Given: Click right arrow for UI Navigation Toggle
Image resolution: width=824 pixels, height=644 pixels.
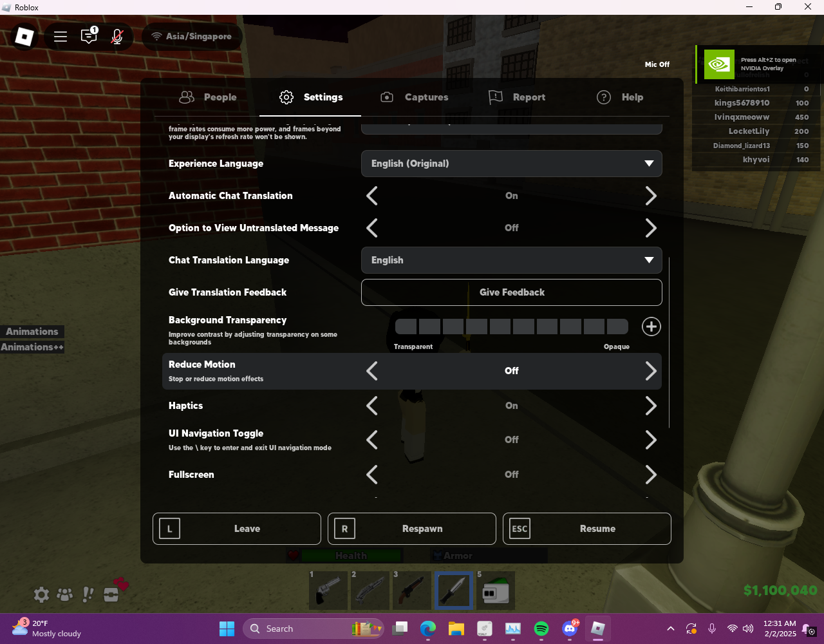Looking at the screenshot, I should [651, 440].
